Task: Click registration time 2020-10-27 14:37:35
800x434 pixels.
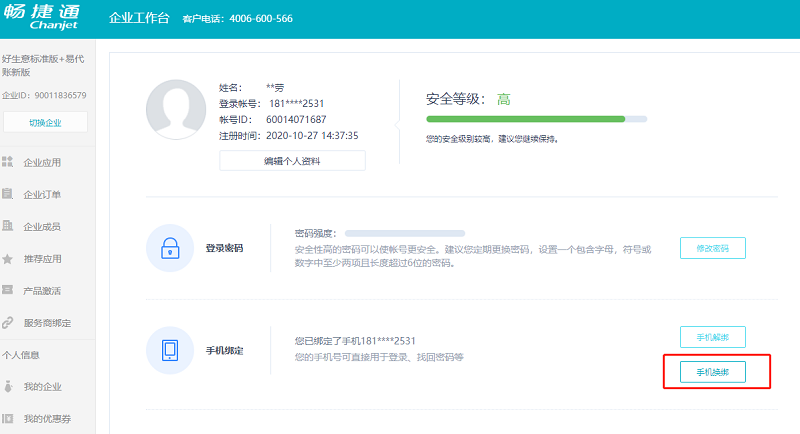Action: [x=312, y=136]
